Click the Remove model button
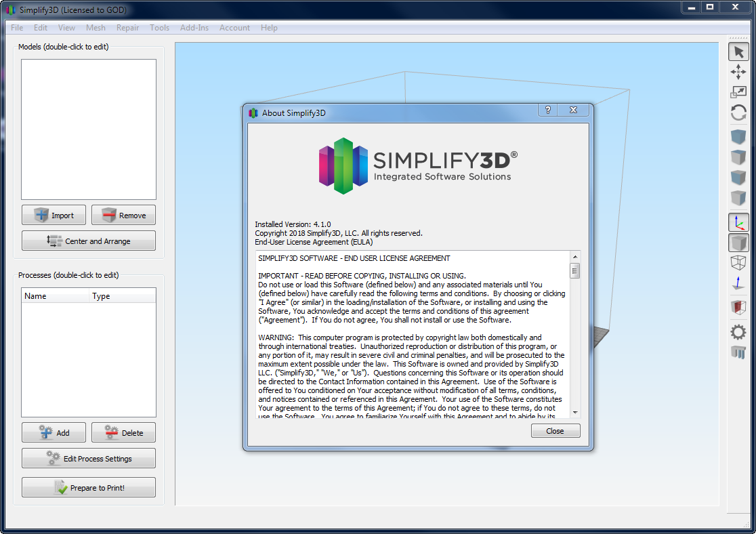Viewport: 756px width, 534px height. click(123, 215)
